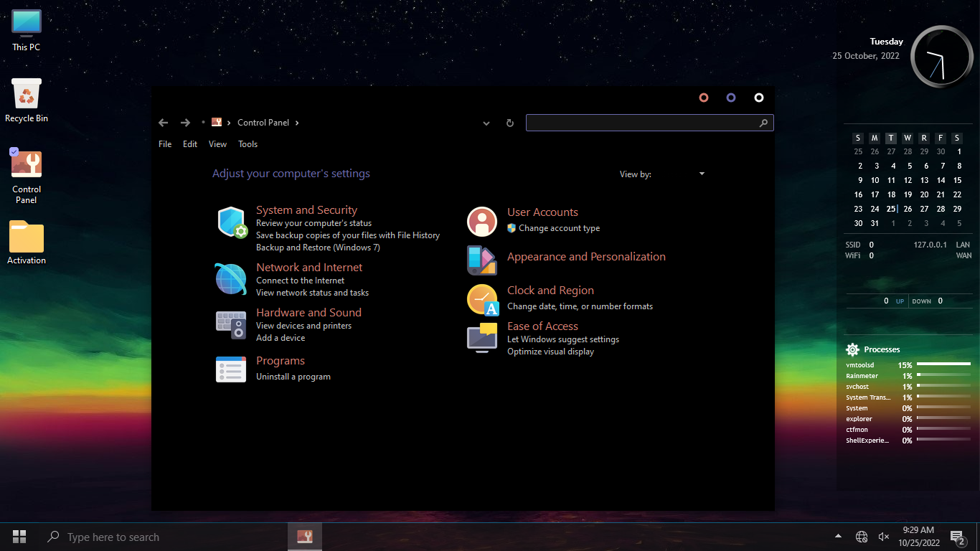
Task: Click the User Accounts avatar icon
Action: tap(482, 222)
